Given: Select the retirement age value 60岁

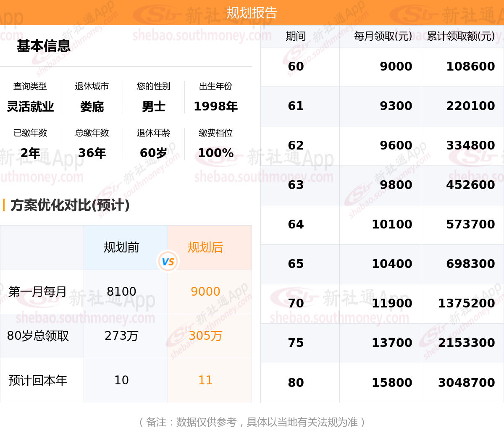Looking at the screenshot, I should (154, 153).
